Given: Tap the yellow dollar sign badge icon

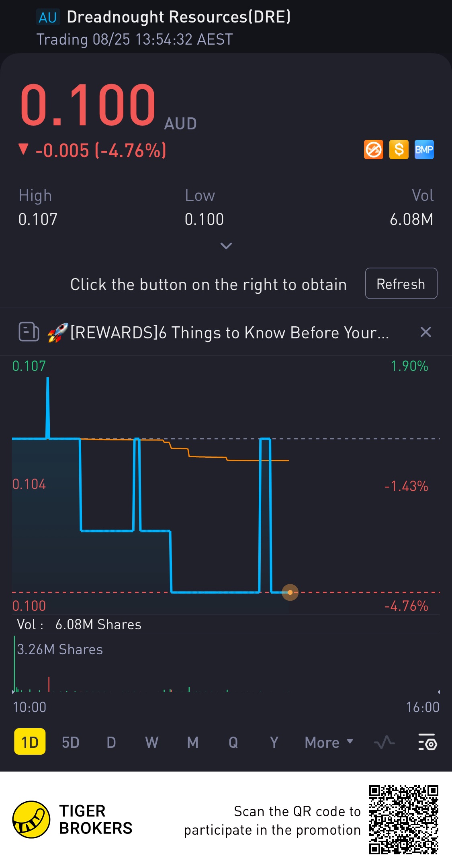Looking at the screenshot, I should coord(399,149).
